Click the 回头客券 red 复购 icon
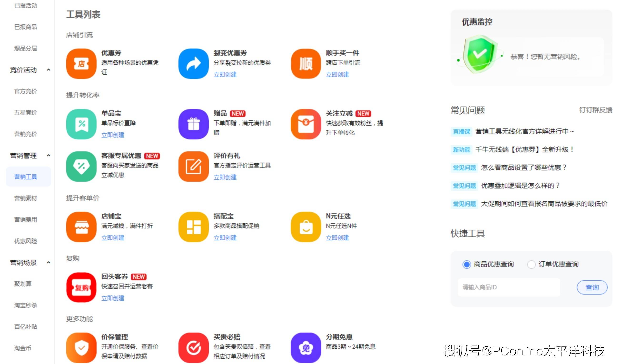 pos(81,287)
